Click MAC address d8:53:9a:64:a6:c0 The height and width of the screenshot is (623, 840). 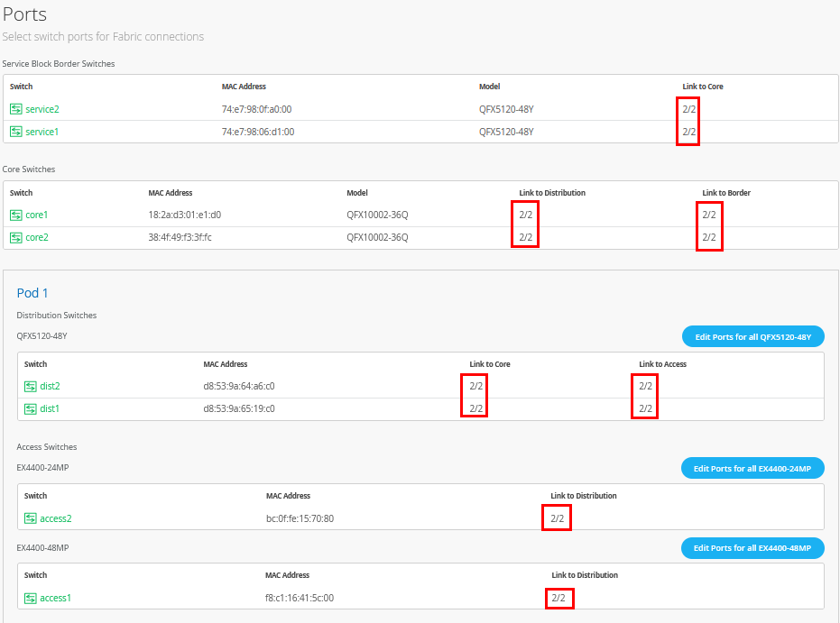(x=239, y=386)
